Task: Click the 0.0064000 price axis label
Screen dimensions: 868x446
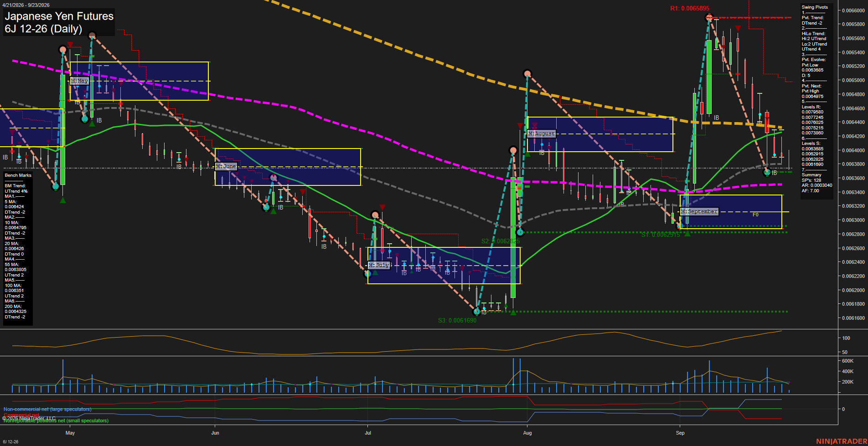Action: tap(853, 150)
